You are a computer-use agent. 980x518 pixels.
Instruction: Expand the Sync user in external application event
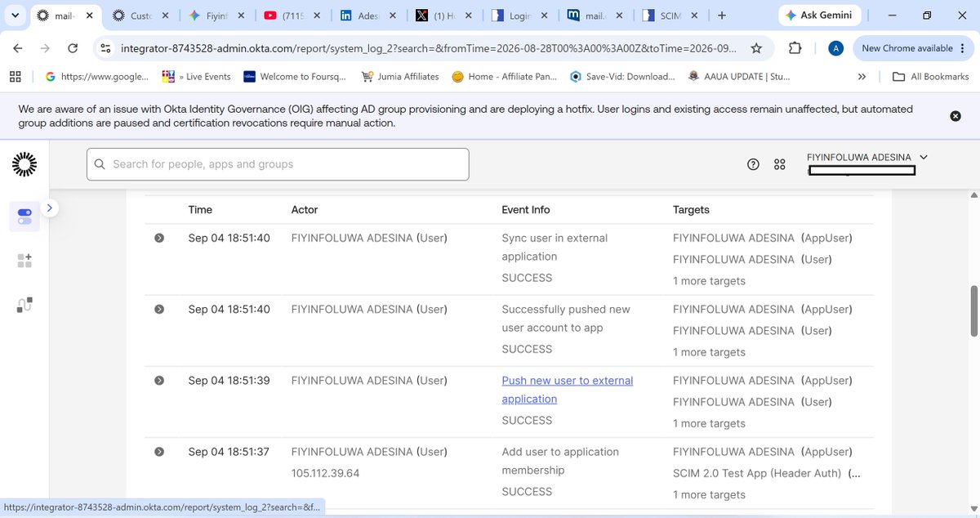pos(159,238)
